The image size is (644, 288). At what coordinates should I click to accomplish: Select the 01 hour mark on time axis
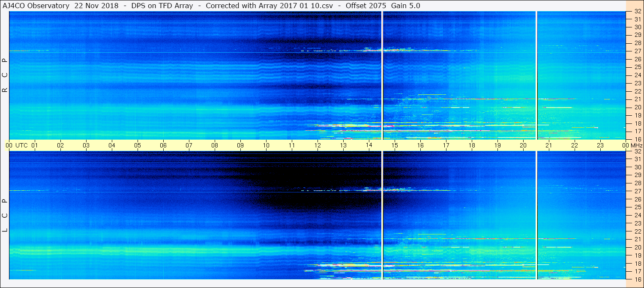[35, 145]
